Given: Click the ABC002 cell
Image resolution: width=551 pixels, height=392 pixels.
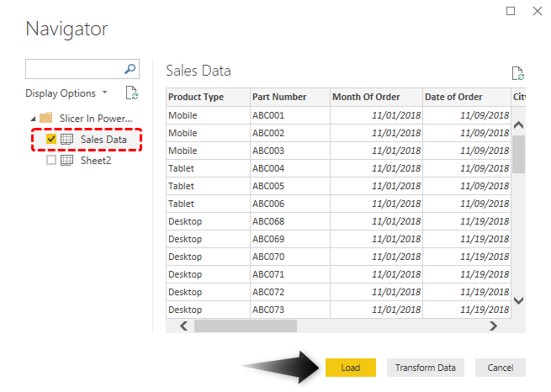Looking at the screenshot, I should [290, 133].
